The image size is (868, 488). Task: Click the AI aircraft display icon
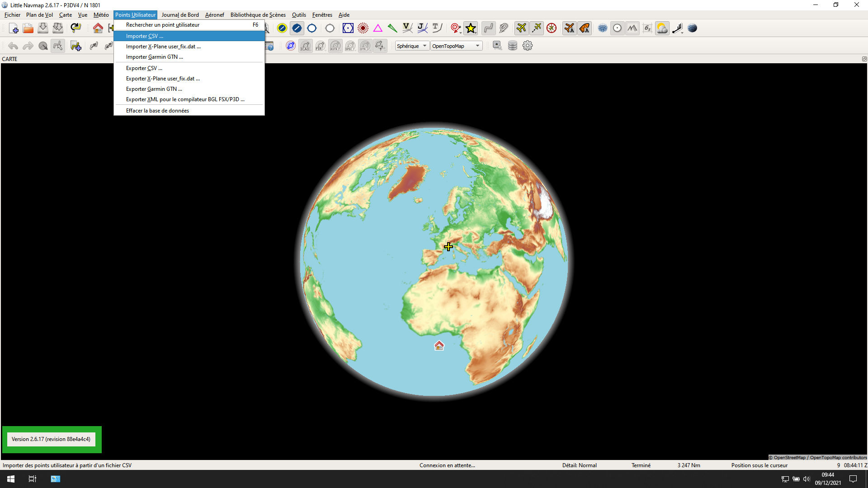569,28
